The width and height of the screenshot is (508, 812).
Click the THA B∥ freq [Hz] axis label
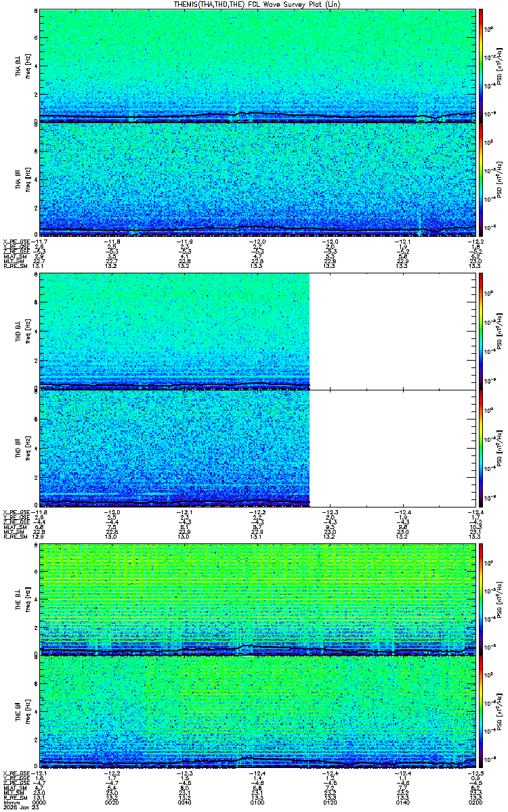click(28, 179)
